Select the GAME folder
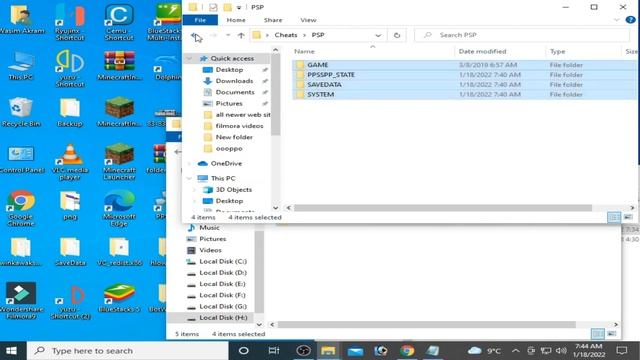The image size is (640, 360). [x=464, y=65]
